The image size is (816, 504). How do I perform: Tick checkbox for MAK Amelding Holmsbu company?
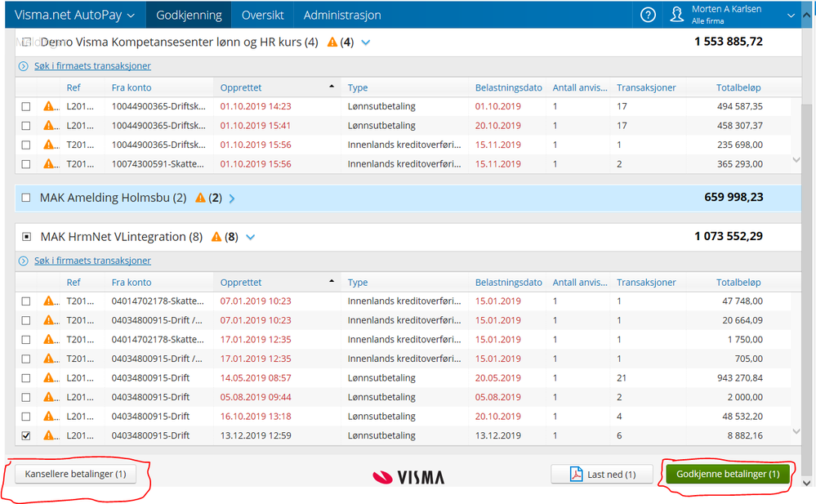[26, 198]
